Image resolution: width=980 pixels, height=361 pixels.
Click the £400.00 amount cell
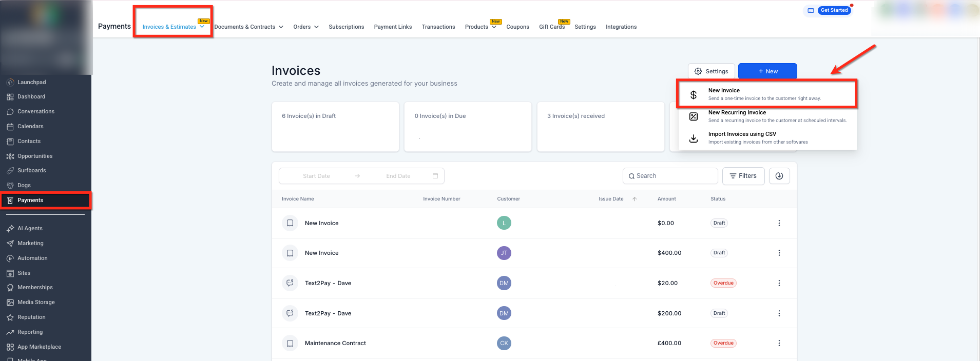click(669, 343)
